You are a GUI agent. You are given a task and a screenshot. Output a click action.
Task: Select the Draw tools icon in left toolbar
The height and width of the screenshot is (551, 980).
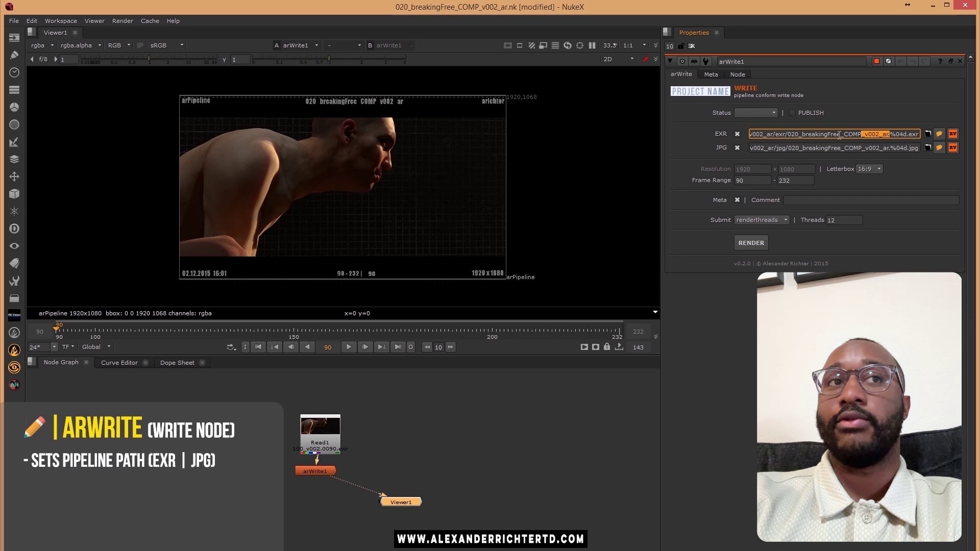(14, 55)
